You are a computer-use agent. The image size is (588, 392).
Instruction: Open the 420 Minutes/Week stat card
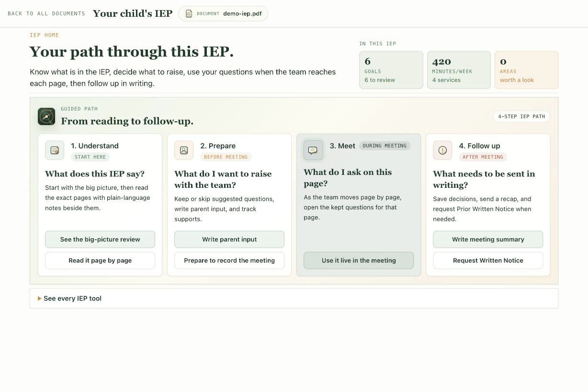pyautogui.click(x=459, y=70)
